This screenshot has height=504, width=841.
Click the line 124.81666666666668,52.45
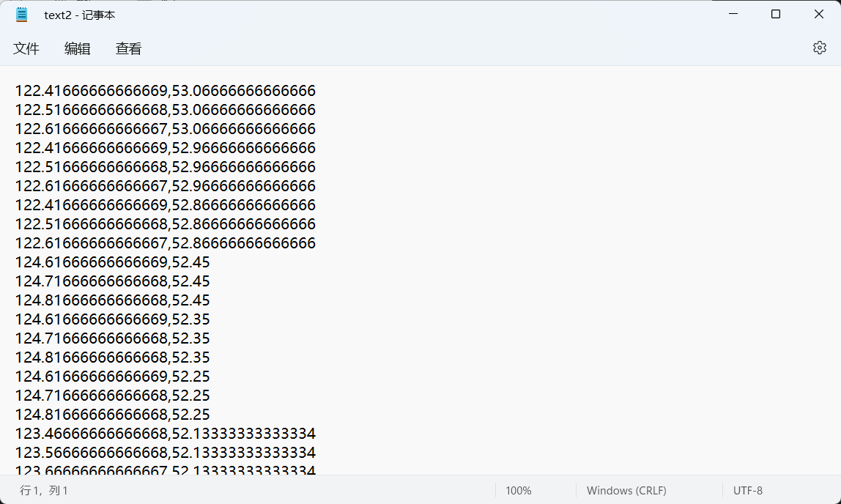click(x=112, y=300)
